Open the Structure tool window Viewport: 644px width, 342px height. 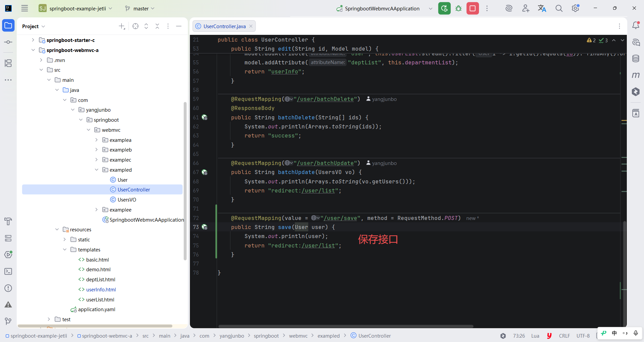pos(8,63)
